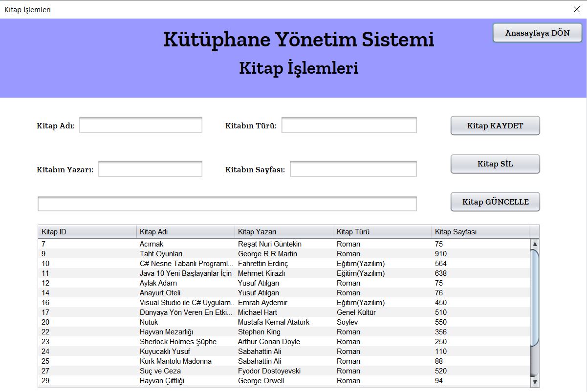Click author Emrah Aydemir cell

(x=284, y=303)
